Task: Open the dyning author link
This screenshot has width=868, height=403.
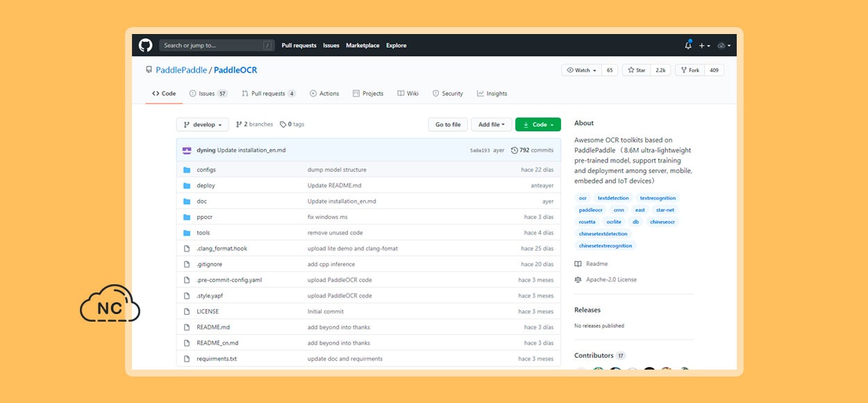Action: click(206, 150)
